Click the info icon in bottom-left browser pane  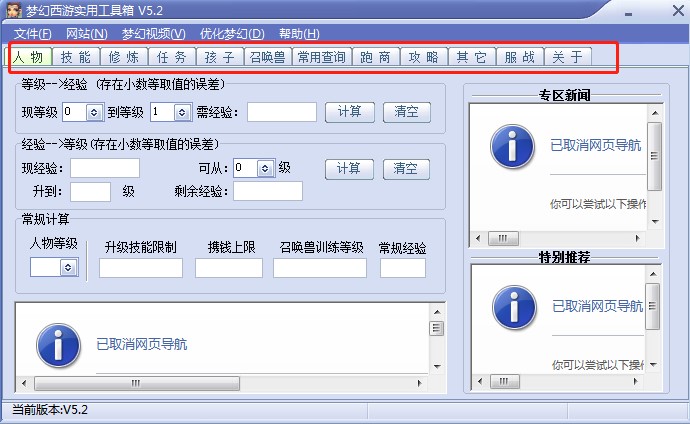point(58,346)
